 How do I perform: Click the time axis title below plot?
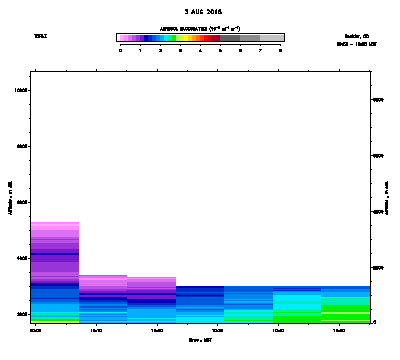[x=200, y=340]
